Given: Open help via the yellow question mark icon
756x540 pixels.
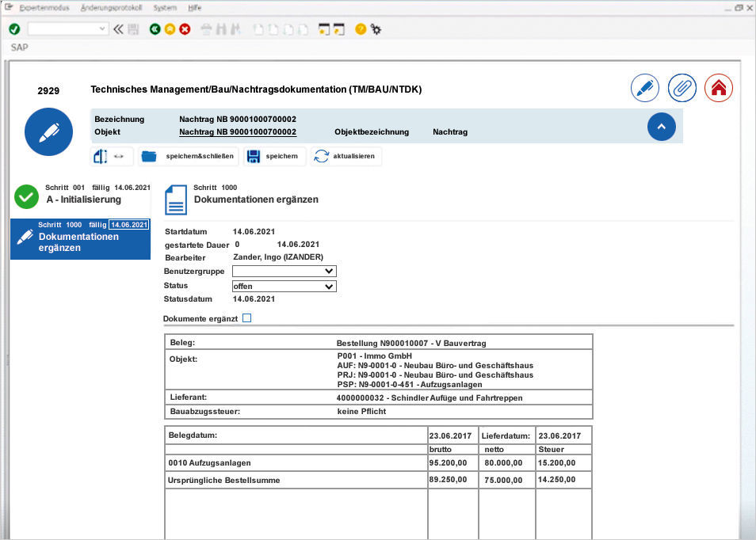Looking at the screenshot, I should pos(361,29).
